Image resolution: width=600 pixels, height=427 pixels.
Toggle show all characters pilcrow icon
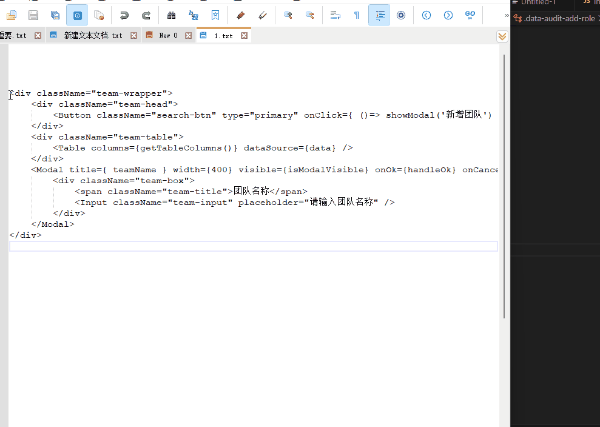click(x=357, y=15)
